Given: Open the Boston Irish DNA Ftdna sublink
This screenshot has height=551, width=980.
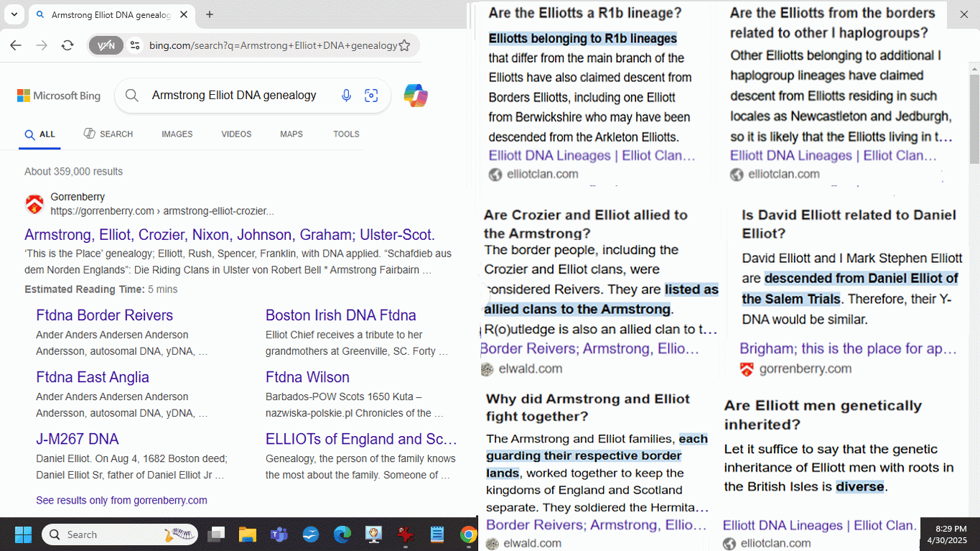Looking at the screenshot, I should tap(341, 315).
